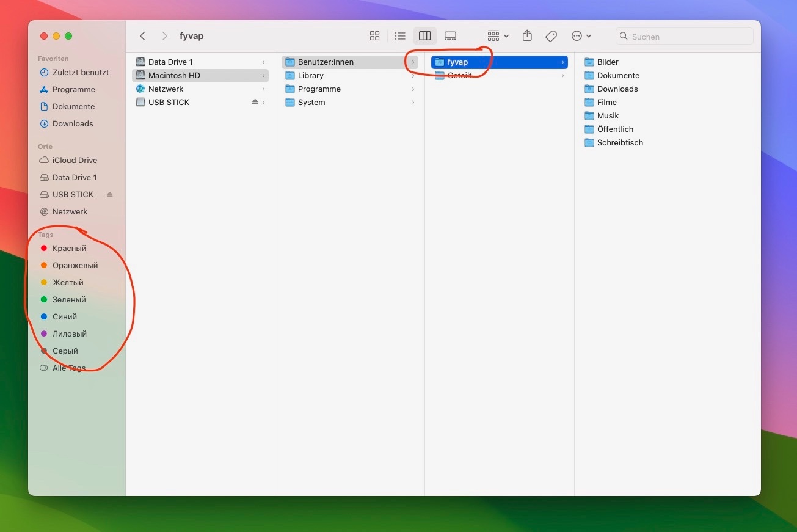Open the Downloads folder in the last column

tap(611, 89)
